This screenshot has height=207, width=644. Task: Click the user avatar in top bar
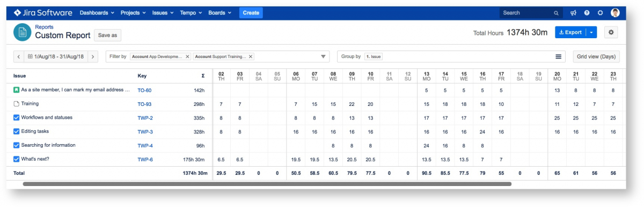click(x=615, y=13)
